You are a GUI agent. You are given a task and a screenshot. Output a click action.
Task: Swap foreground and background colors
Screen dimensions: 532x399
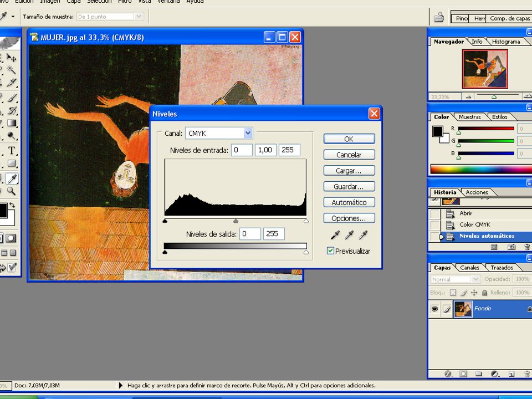pyautogui.click(x=12, y=205)
